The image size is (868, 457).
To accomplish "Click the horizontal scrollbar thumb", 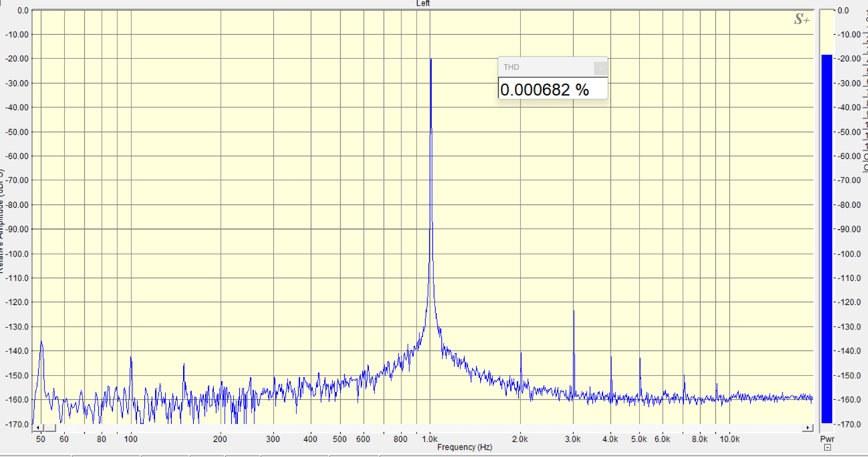I will pyautogui.click(x=50, y=428).
